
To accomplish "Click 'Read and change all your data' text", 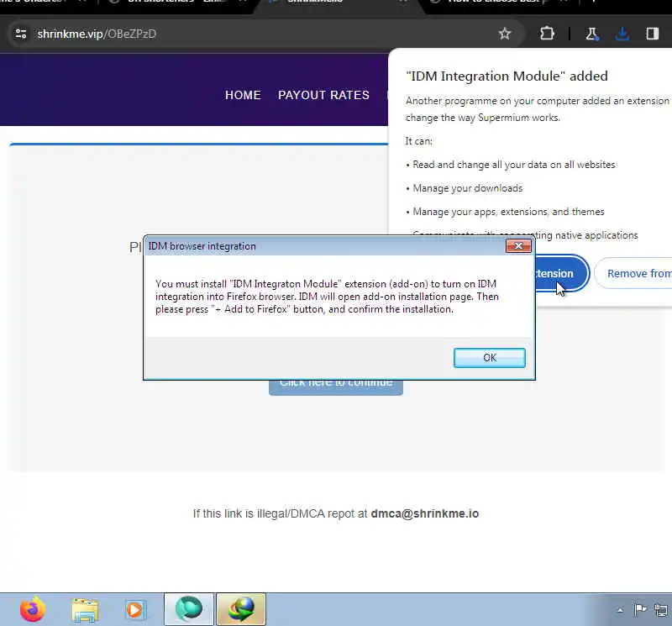I will tap(514, 165).
